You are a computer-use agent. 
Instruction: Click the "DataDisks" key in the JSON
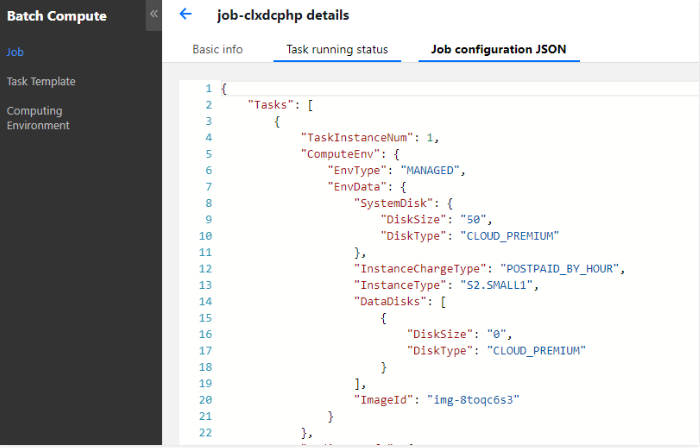click(391, 301)
